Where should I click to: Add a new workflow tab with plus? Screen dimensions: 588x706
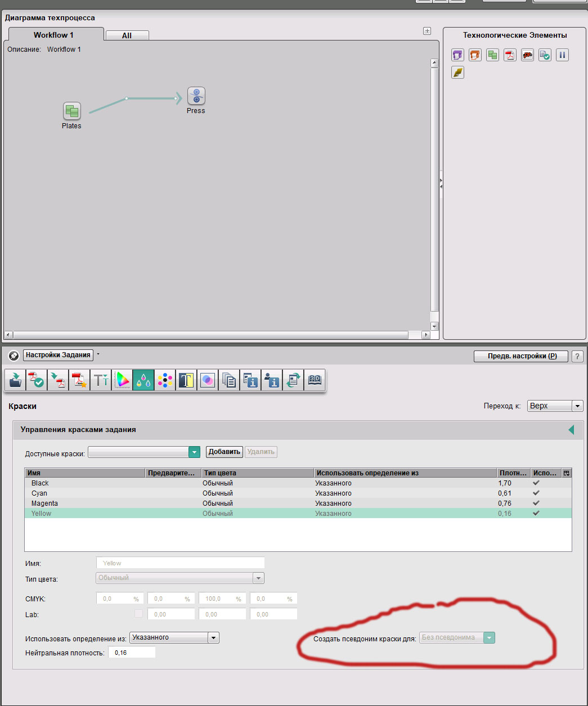tap(427, 31)
